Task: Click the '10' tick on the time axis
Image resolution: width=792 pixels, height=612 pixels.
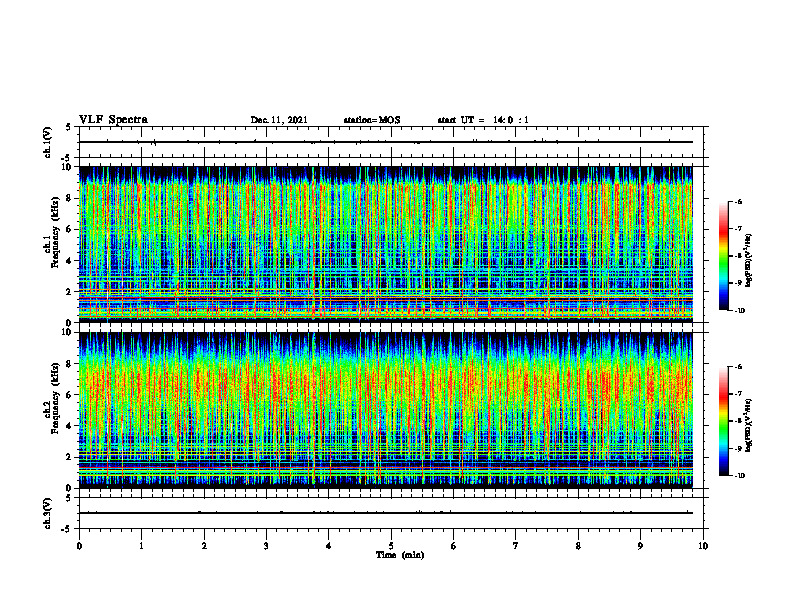Action: [x=703, y=546]
